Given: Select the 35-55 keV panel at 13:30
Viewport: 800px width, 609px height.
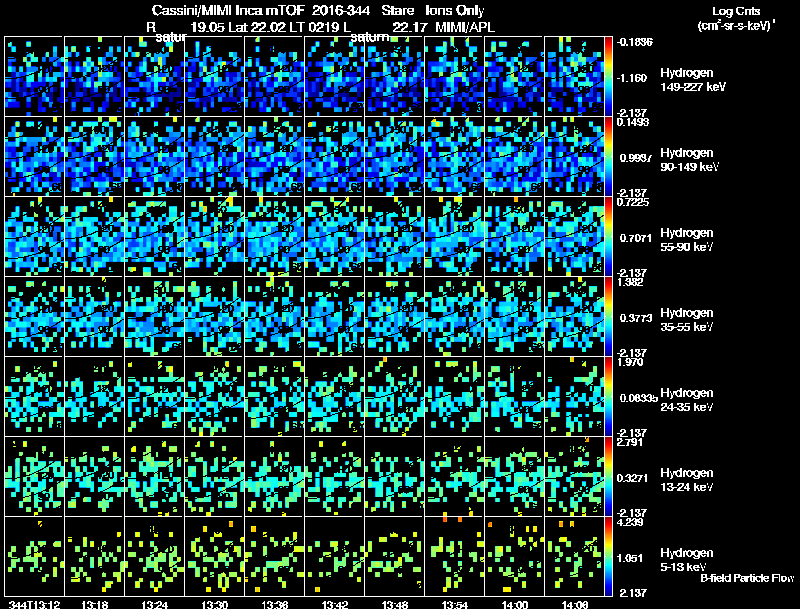Looking at the screenshot, I should click(214, 317).
